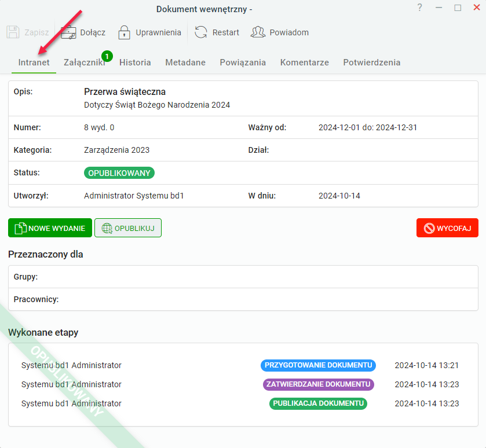This screenshot has height=448, width=486.
Task: Click the ZATWIERDZANIE DOKUMENTU stage badge
Action: (319, 384)
